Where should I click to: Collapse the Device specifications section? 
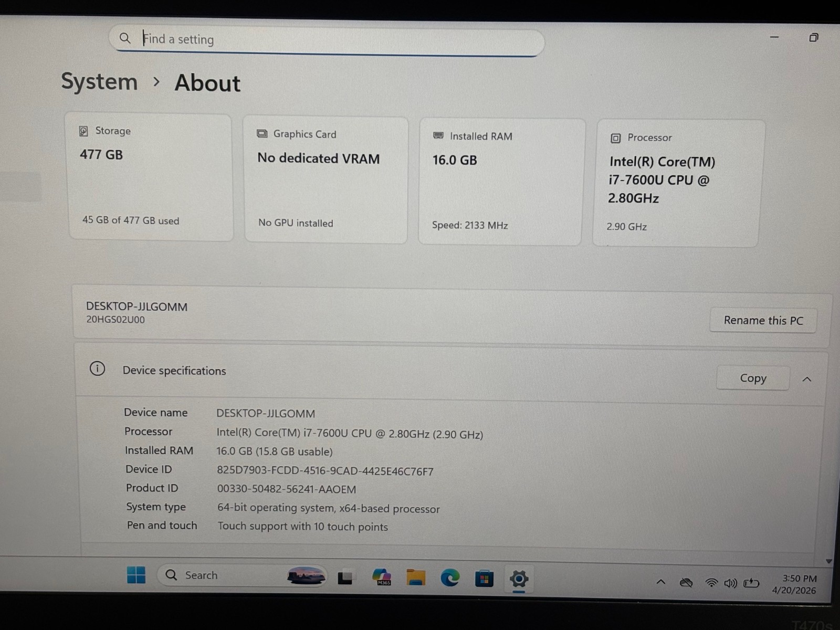pos(807,379)
